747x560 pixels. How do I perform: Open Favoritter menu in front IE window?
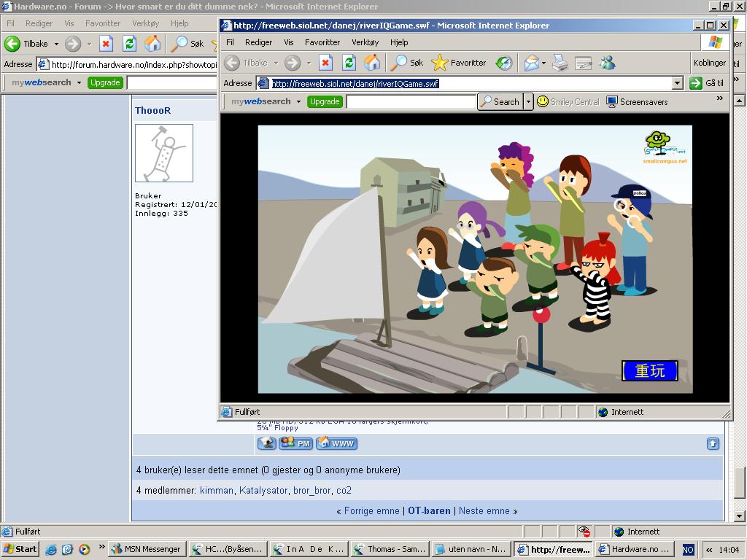322,42
